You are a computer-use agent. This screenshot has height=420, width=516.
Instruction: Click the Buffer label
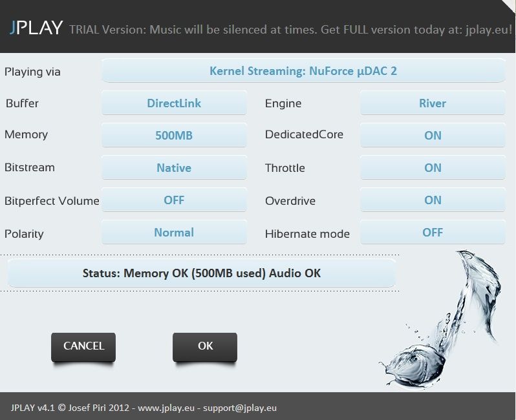pyautogui.click(x=22, y=103)
